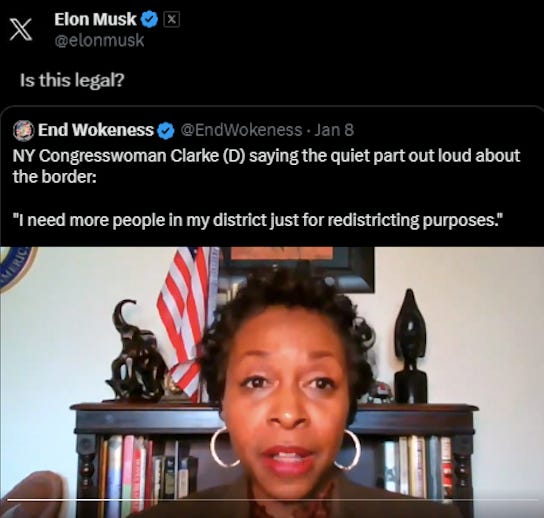The height and width of the screenshot is (518, 544).
Task: Open the @EndWokeness handle
Action: click(241, 130)
